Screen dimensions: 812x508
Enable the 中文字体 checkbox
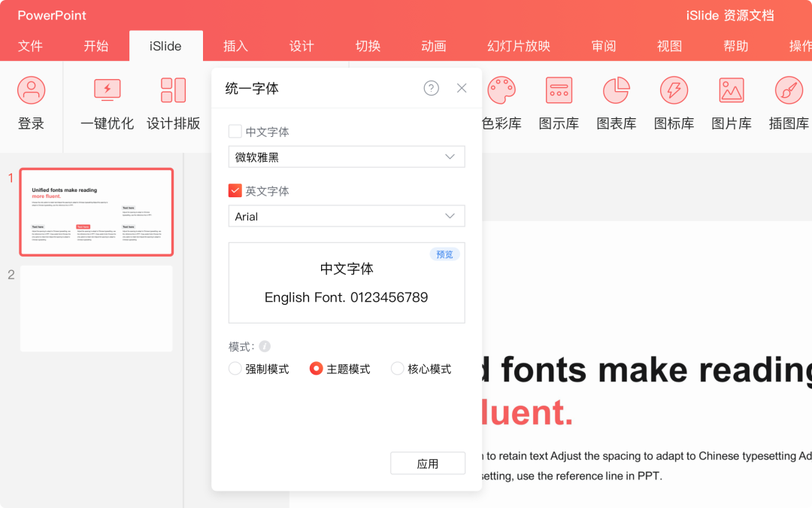pyautogui.click(x=235, y=131)
